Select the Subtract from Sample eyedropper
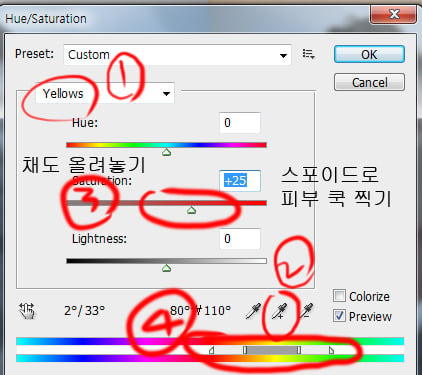Image resolution: width=422 pixels, height=375 pixels. pyautogui.click(x=306, y=311)
